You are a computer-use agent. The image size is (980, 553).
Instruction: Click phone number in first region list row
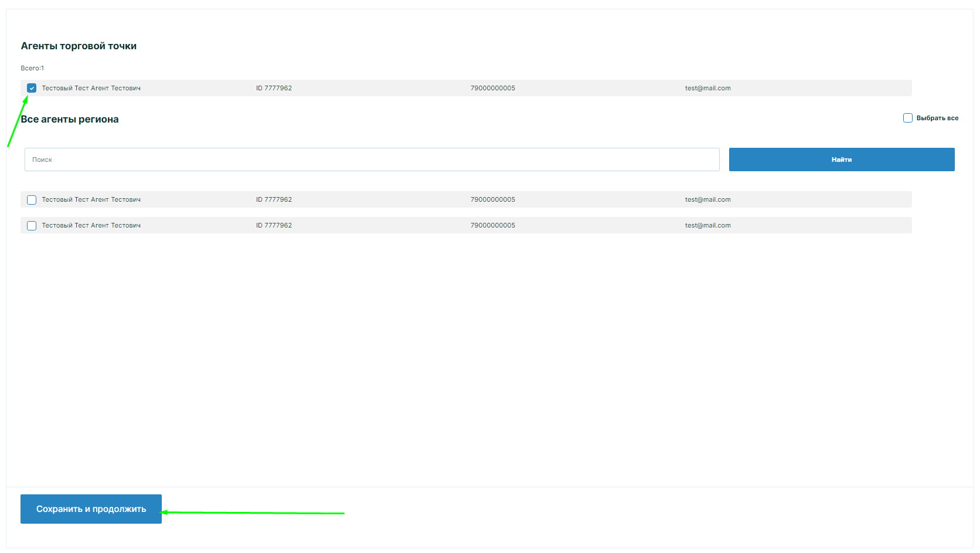(492, 199)
